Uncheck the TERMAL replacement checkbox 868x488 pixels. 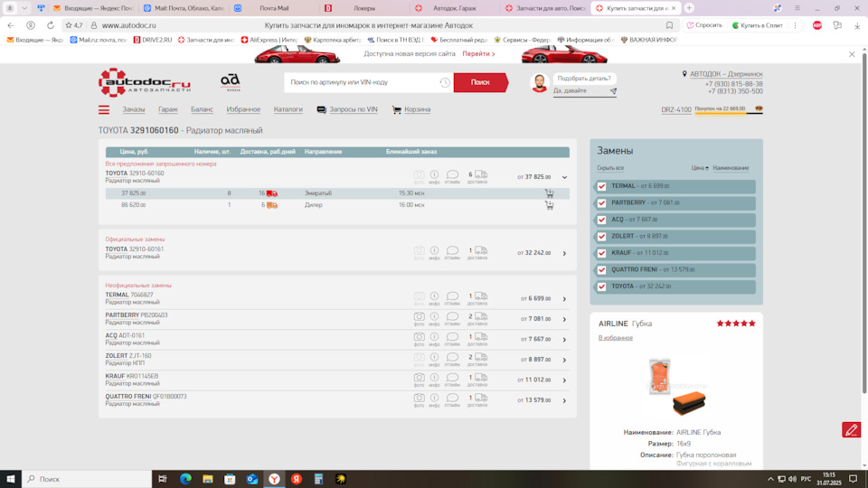[602, 186]
